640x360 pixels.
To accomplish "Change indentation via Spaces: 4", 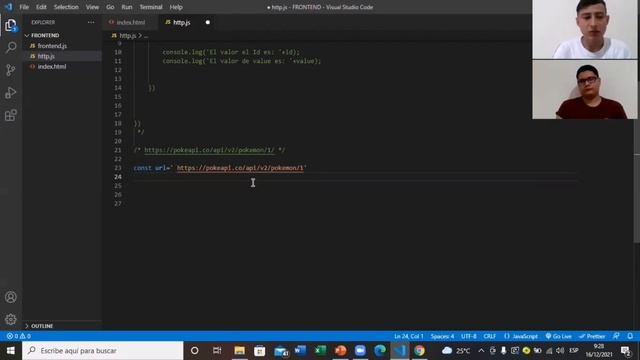I will point(442,336).
